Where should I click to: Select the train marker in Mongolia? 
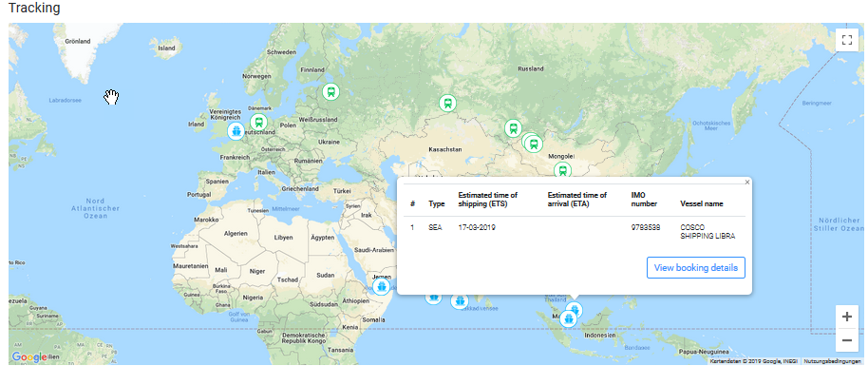[x=563, y=169]
